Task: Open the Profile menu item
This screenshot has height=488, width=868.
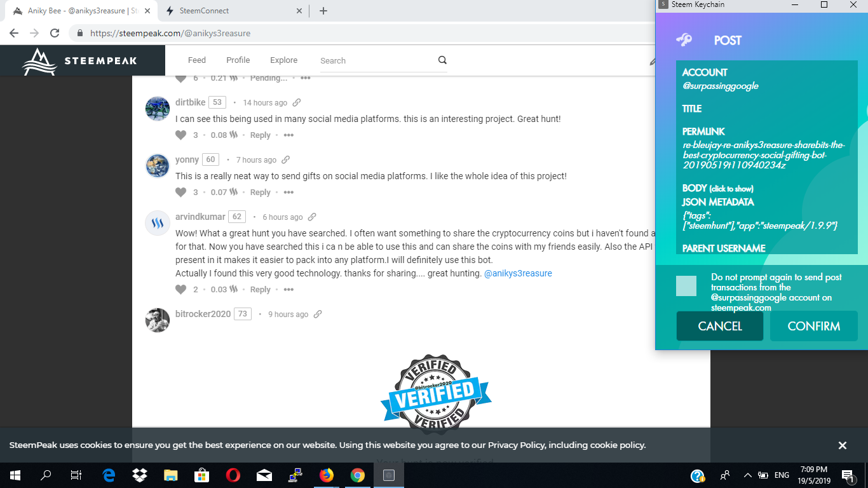Action: (238, 60)
